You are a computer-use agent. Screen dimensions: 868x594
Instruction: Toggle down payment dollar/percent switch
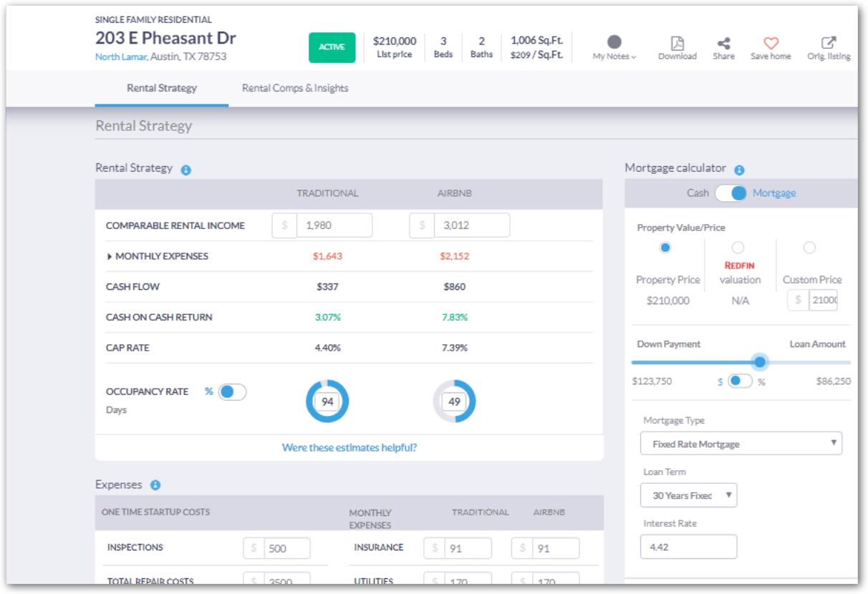click(740, 381)
